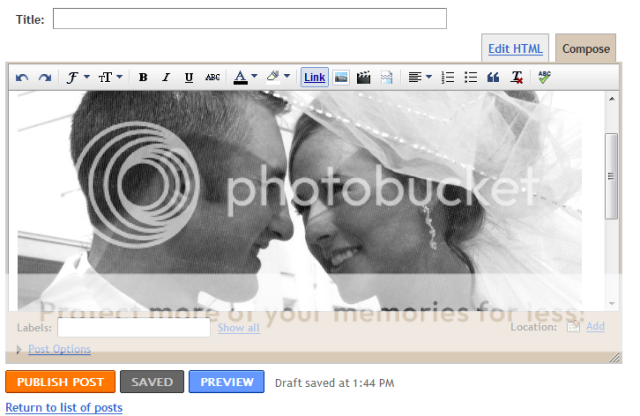
Task: Create a bulleted list
Action: 471,77
